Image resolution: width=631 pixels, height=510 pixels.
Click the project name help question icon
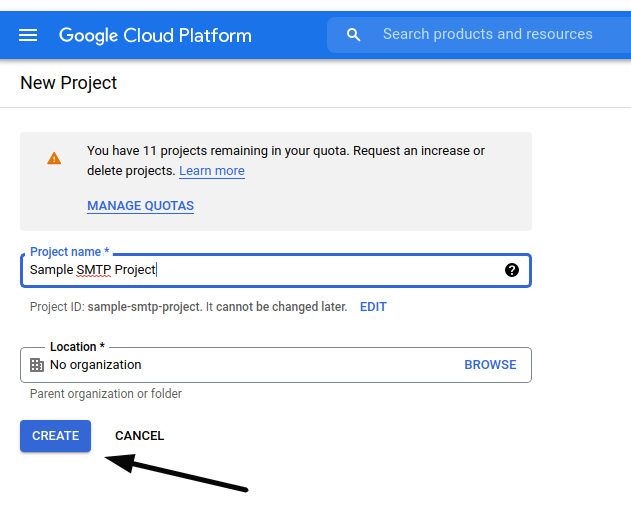tap(511, 270)
